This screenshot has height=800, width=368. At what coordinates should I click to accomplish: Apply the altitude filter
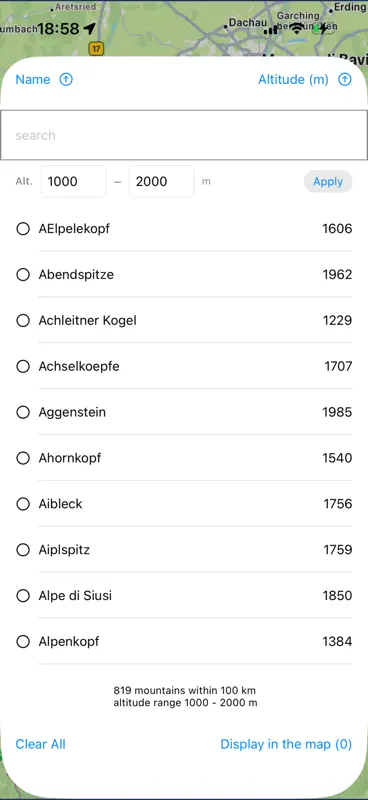pos(328,182)
